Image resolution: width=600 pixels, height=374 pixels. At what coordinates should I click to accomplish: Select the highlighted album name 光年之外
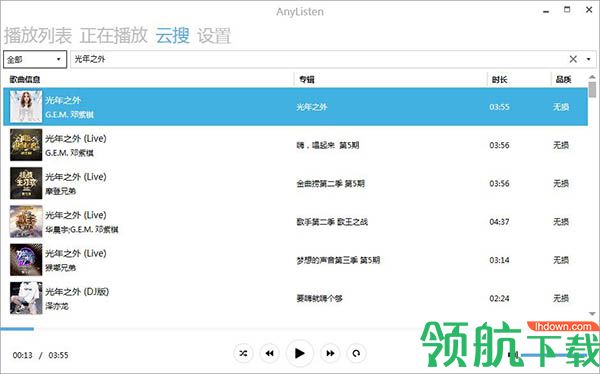[311, 107]
